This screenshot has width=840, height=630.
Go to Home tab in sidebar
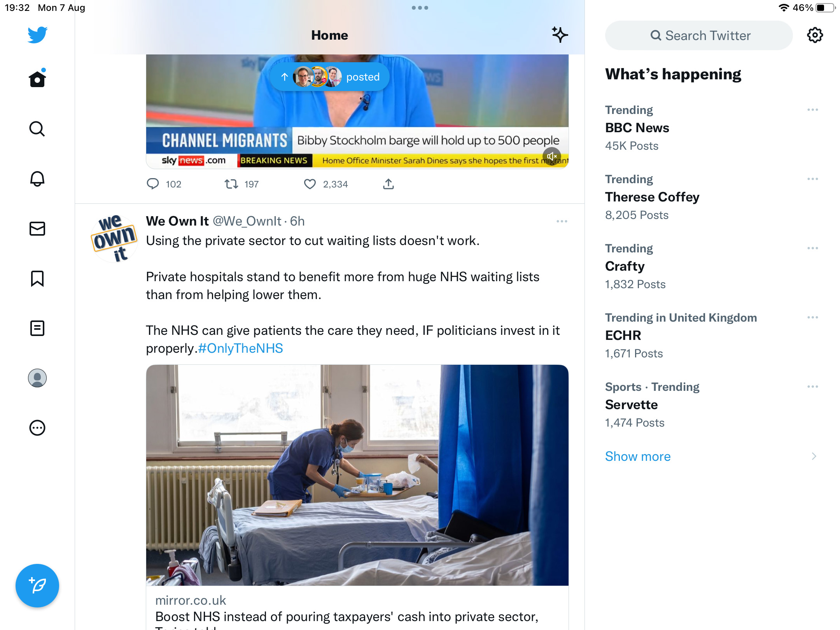pos(37,79)
